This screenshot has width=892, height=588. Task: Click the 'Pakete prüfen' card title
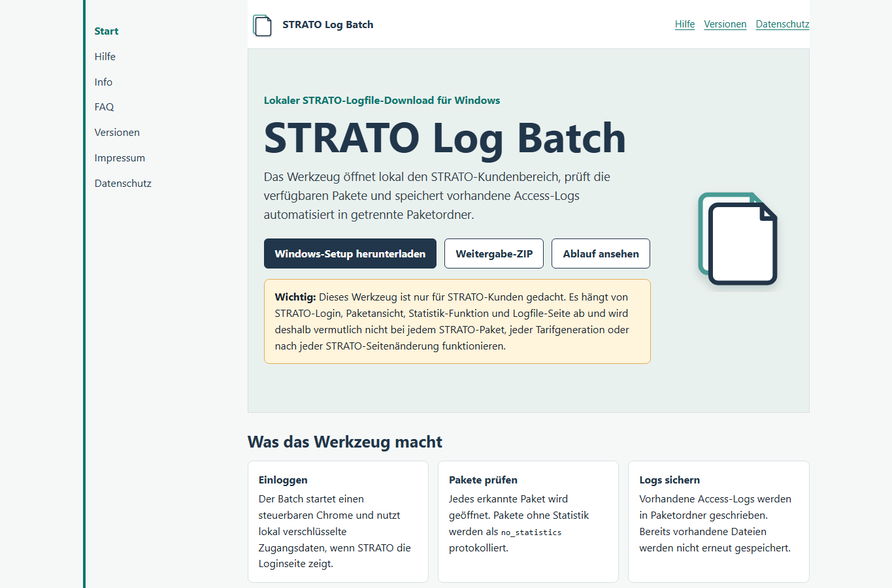483,480
